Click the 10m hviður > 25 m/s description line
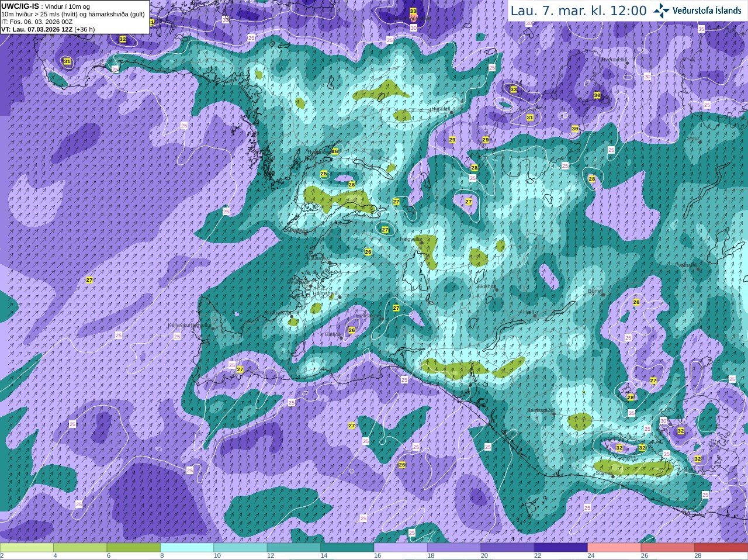 click(x=73, y=14)
